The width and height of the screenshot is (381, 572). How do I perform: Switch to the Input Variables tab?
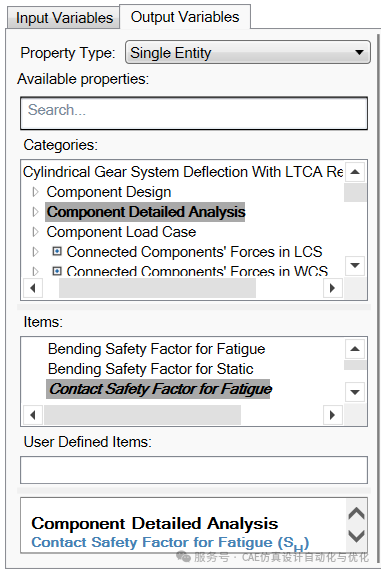64,18
